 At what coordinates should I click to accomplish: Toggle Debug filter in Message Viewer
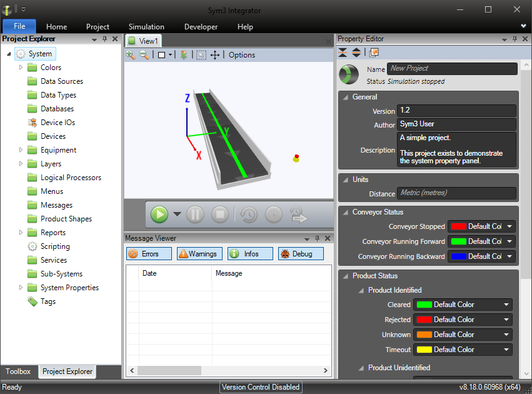point(301,254)
